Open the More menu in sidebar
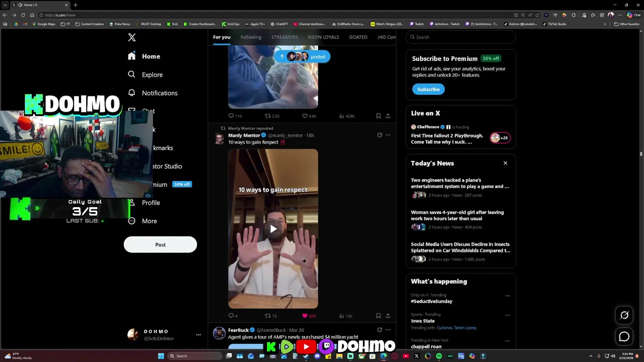The width and height of the screenshot is (644, 362). (142, 221)
